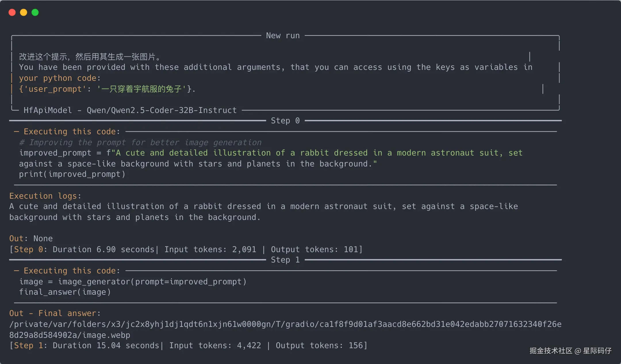
Task: Click the yellow minimize window button
Action: [24, 12]
